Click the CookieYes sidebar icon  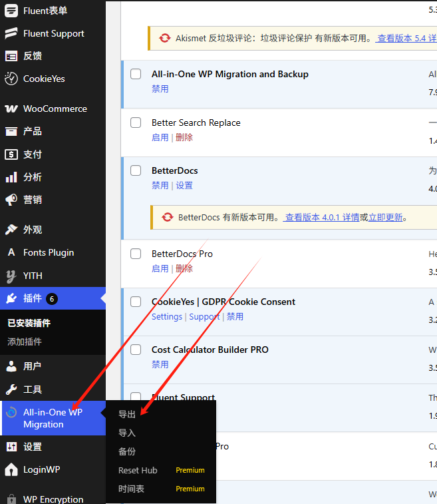[11, 79]
